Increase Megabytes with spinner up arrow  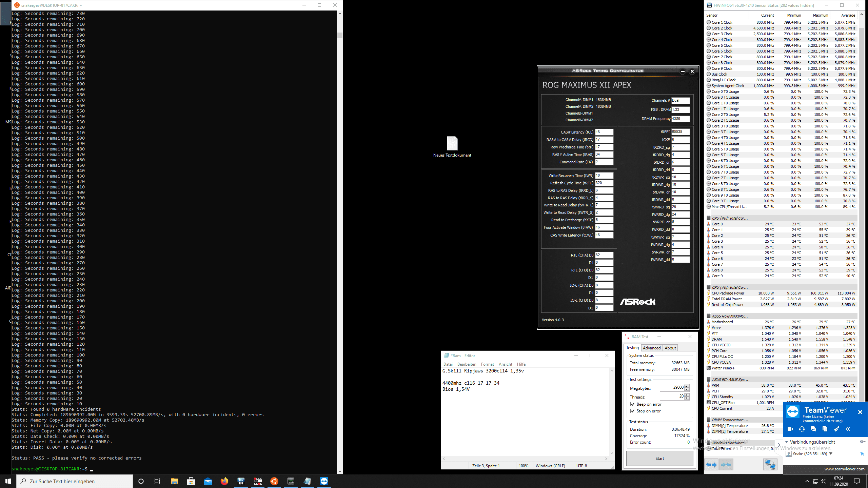[x=687, y=386]
